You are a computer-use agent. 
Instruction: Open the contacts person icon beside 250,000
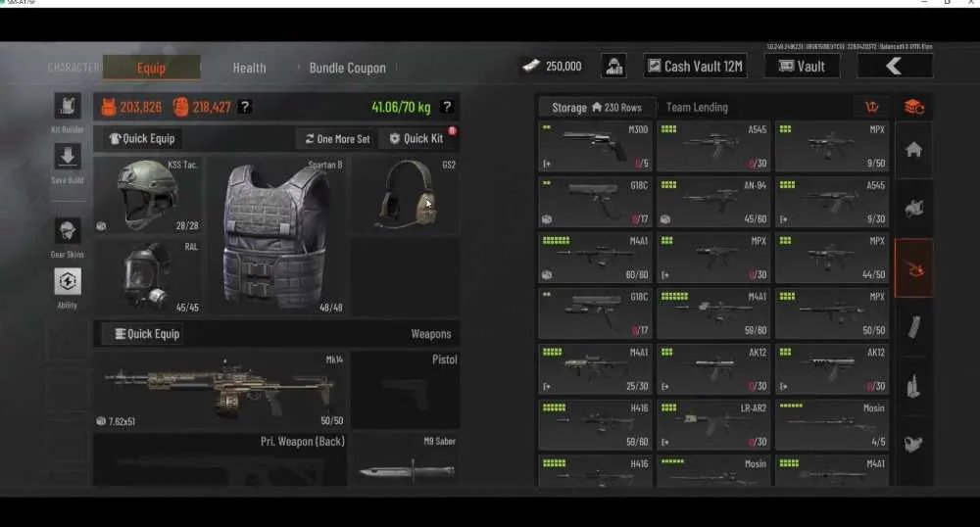pyautogui.click(x=613, y=66)
